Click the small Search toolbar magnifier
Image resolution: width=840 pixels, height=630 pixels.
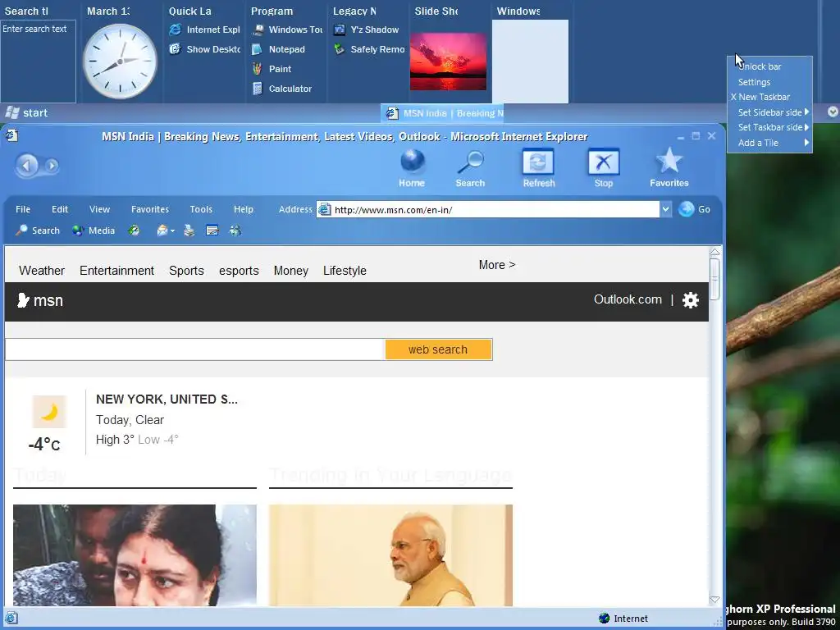[x=21, y=231]
